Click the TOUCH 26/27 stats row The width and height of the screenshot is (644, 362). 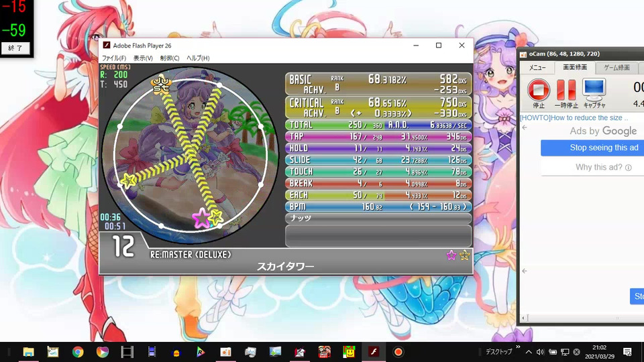pyautogui.click(x=378, y=172)
